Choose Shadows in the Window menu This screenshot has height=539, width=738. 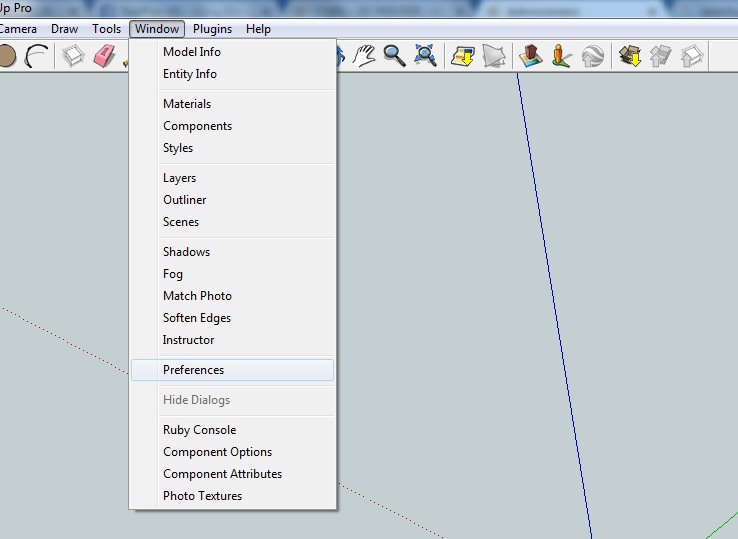point(186,252)
